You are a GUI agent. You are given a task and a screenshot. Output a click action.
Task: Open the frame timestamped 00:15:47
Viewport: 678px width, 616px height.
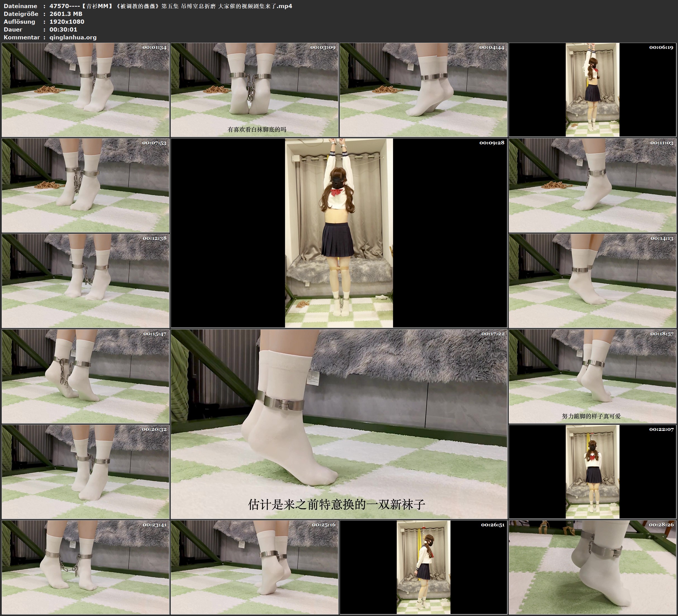(x=85, y=376)
